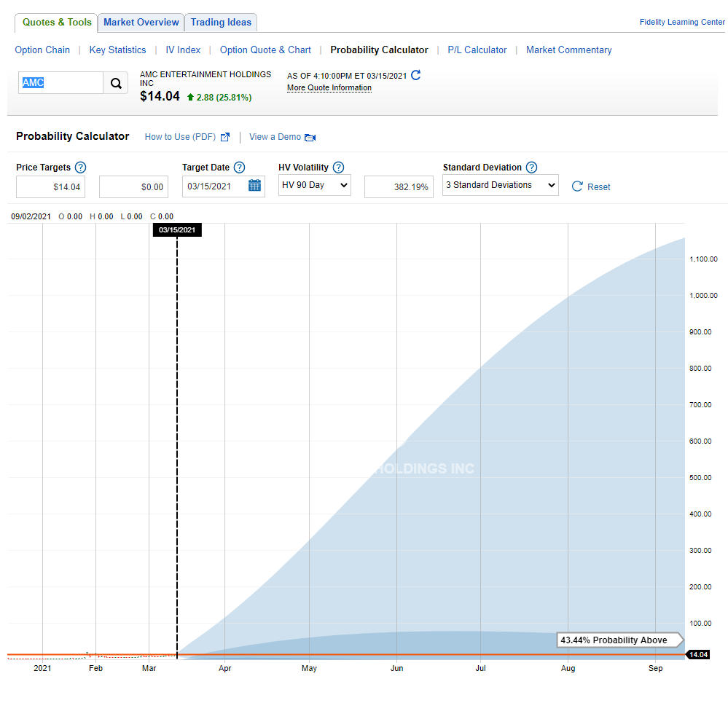
Task: Click the Target Date help icon
Action: [x=239, y=168]
